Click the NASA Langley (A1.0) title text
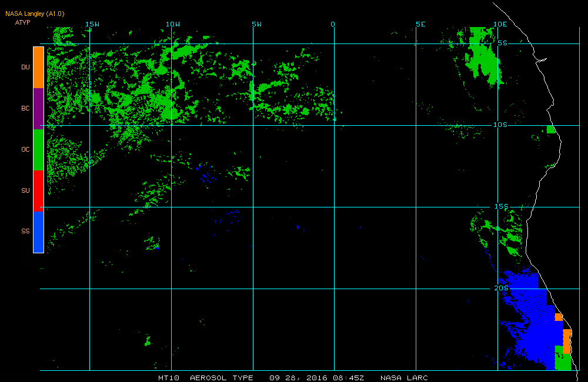588x382 pixels. click(x=35, y=14)
